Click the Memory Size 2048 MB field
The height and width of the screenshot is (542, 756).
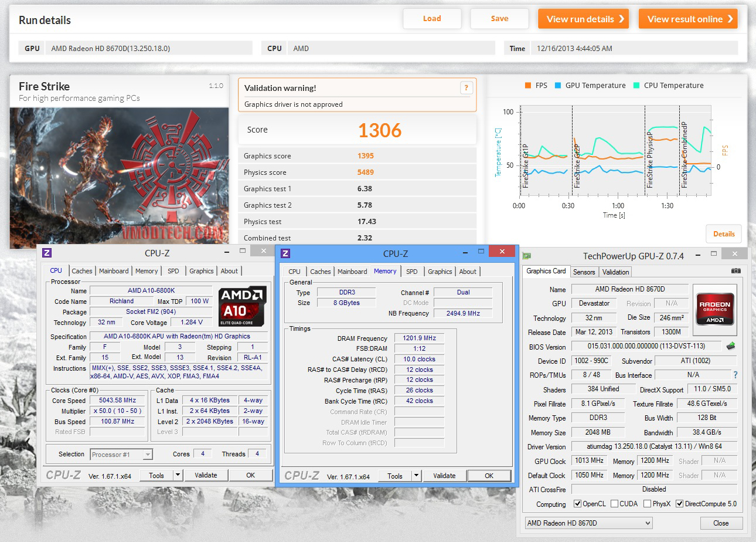pyautogui.click(x=598, y=432)
